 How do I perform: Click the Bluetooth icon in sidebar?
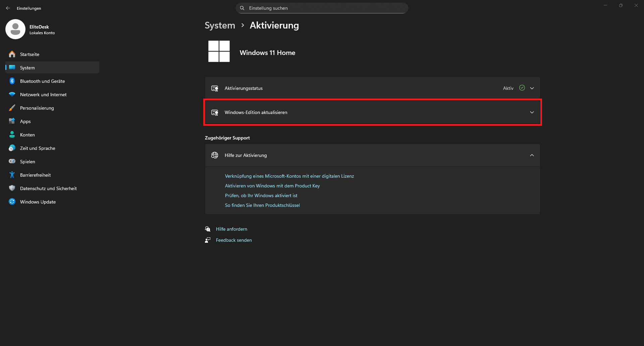12,81
